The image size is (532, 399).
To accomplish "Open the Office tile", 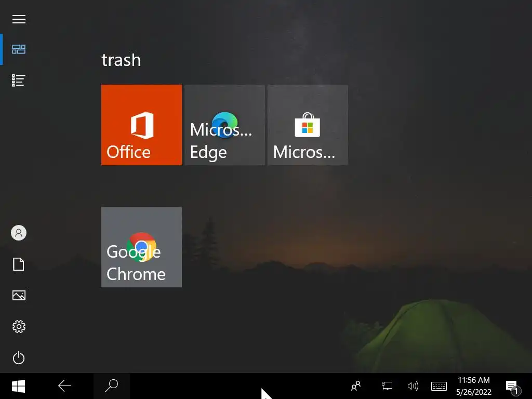I will point(141,125).
